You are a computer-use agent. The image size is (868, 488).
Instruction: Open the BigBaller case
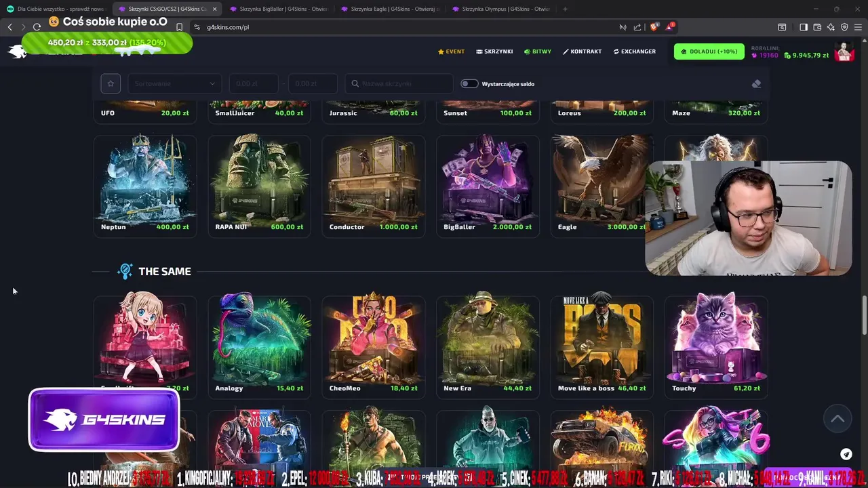488,186
